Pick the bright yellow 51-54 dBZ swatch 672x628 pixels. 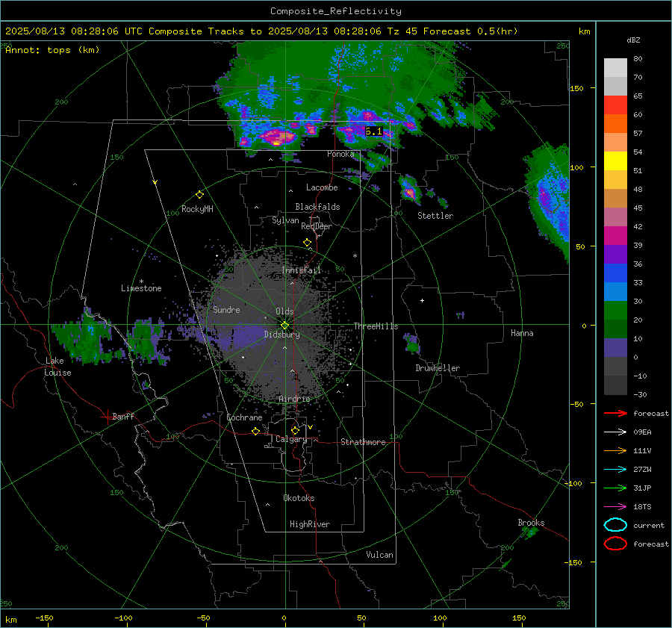615,161
